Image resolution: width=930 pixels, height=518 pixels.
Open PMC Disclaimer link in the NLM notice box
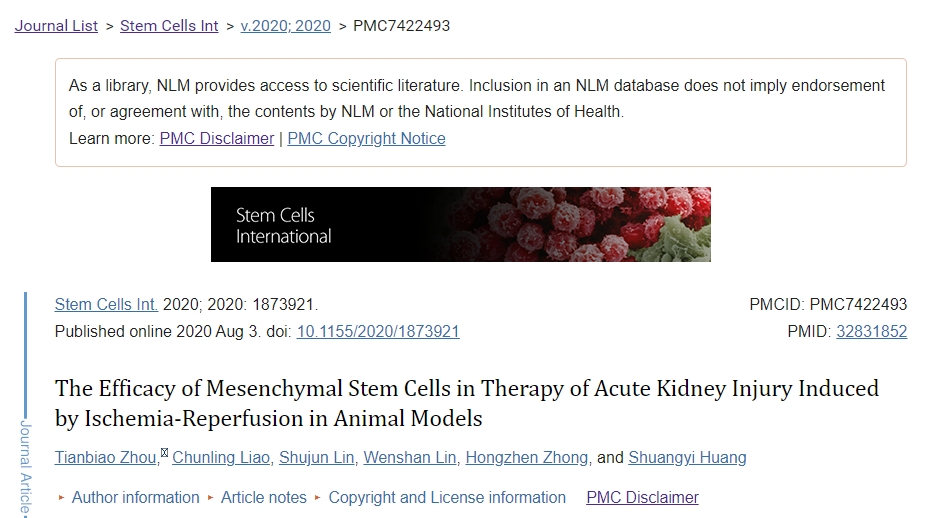point(216,139)
